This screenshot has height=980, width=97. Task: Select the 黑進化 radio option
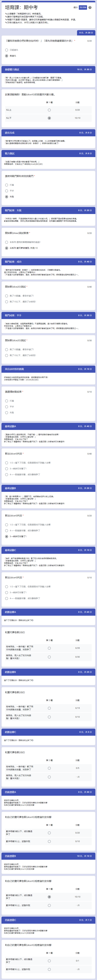6,56
